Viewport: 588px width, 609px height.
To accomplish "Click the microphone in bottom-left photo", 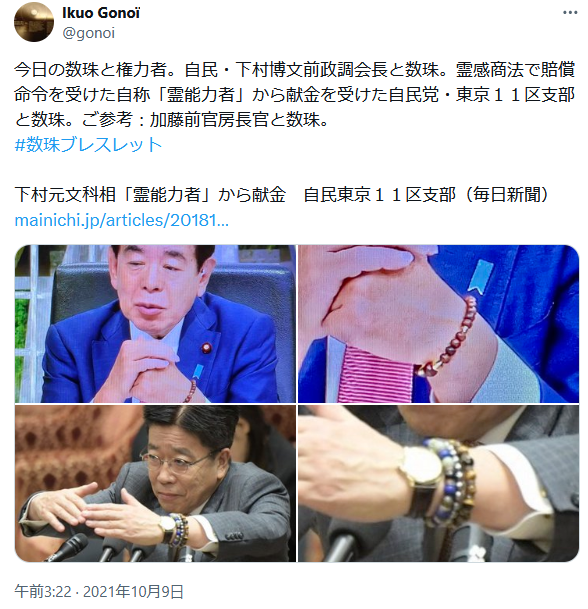I will 69,546.
